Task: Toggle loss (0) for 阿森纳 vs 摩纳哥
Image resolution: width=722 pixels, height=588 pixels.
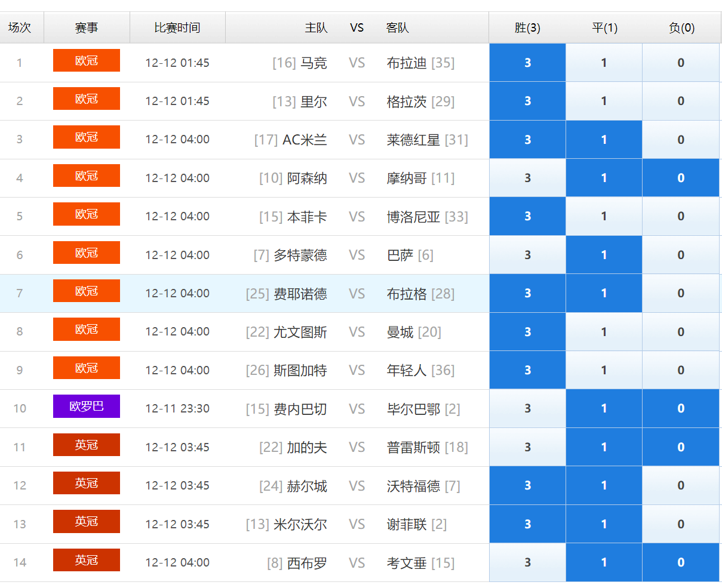Action: 681,178
